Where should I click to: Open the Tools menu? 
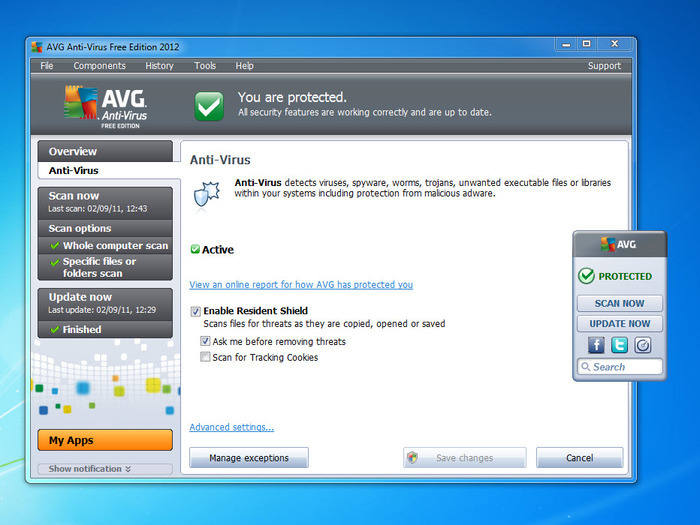pyautogui.click(x=205, y=66)
